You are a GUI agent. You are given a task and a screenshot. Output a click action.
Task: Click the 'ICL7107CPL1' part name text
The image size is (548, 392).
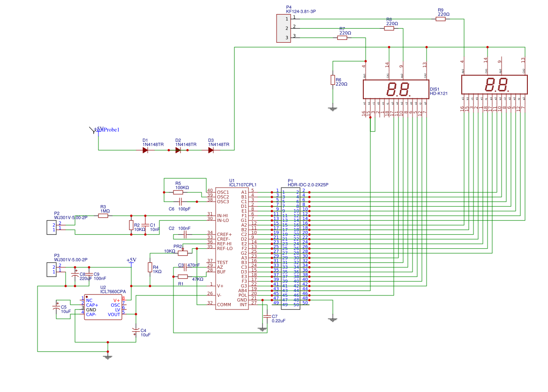pyautogui.click(x=243, y=185)
